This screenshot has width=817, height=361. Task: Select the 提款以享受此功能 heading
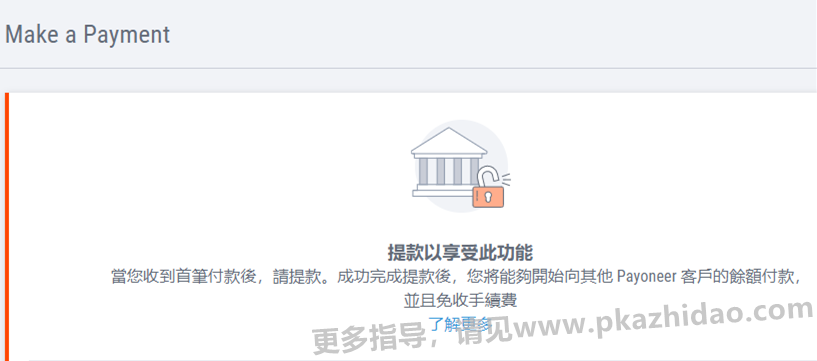click(x=460, y=253)
